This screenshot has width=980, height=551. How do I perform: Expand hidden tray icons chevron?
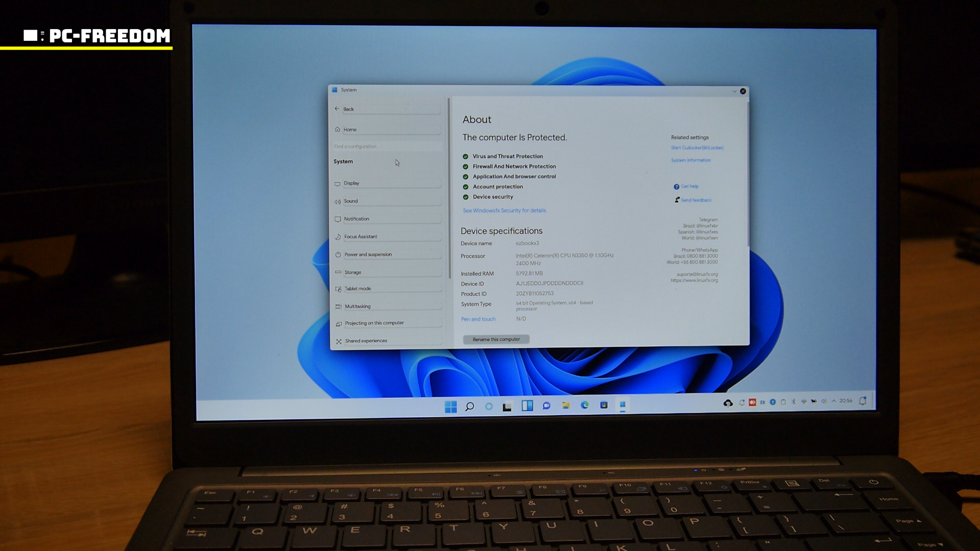834,401
